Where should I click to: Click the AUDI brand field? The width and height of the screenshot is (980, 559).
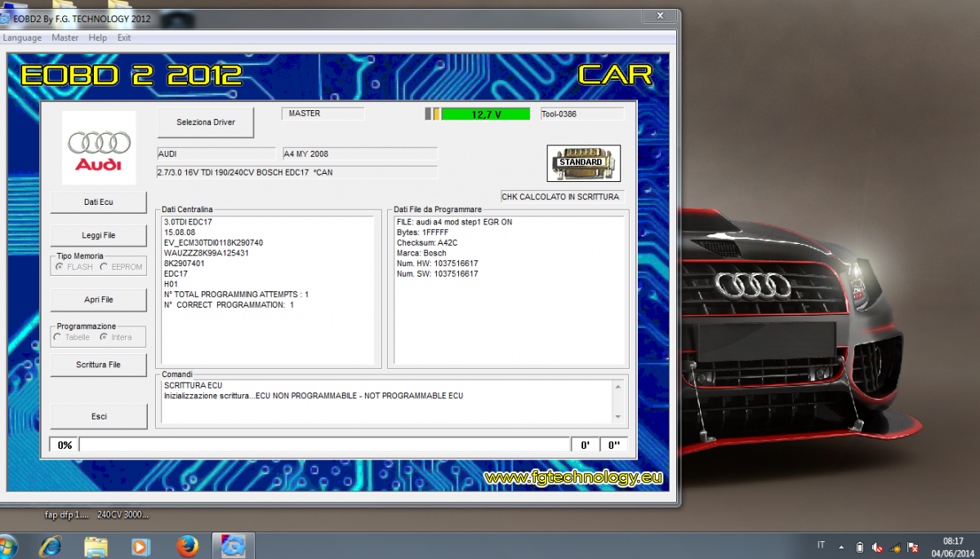216,153
